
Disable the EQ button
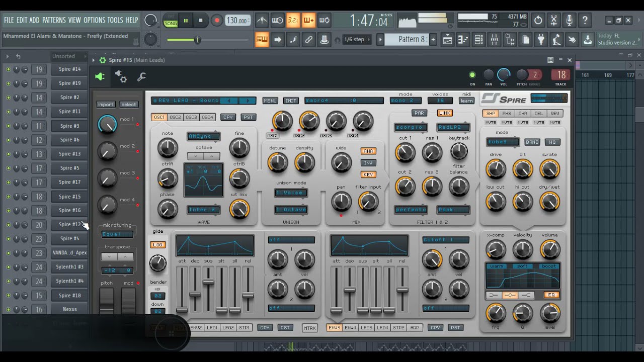pos(551,295)
